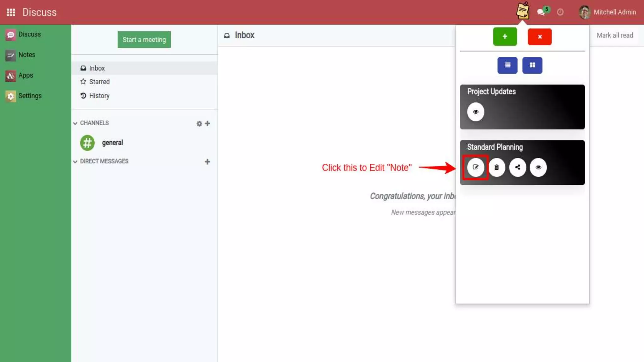Screen dimensions: 644x362
Task: Delete the Standard Planning note via trash icon
Action: click(x=497, y=167)
